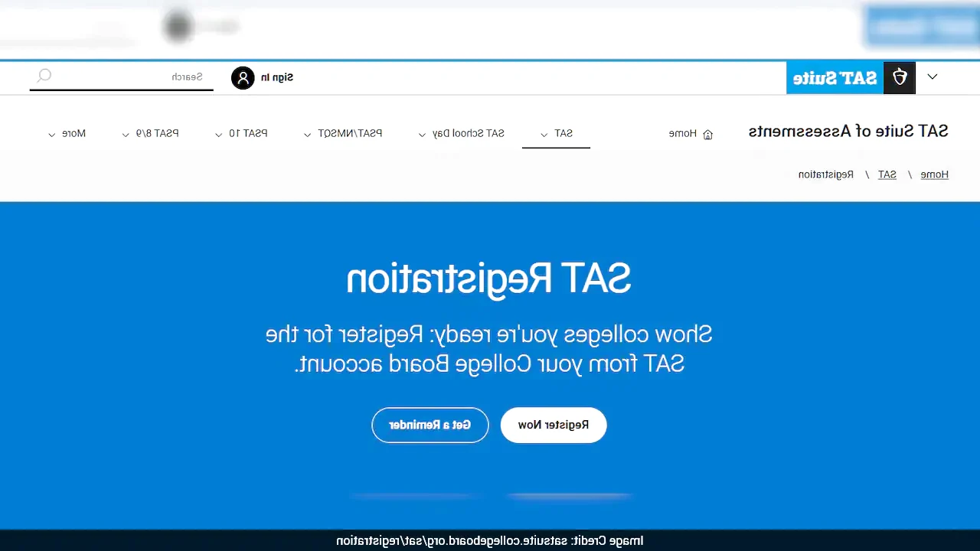
Task: Expand the More menu chevron
Action: pyautogui.click(x=51, y=135)
